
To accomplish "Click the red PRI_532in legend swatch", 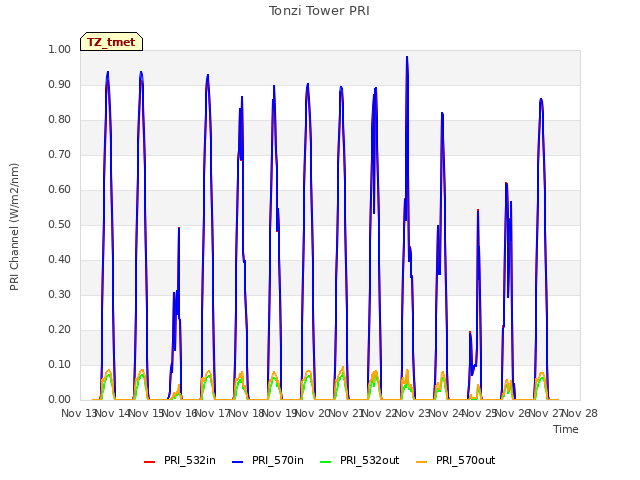I will pyautogui.click(x=149, y=462).
